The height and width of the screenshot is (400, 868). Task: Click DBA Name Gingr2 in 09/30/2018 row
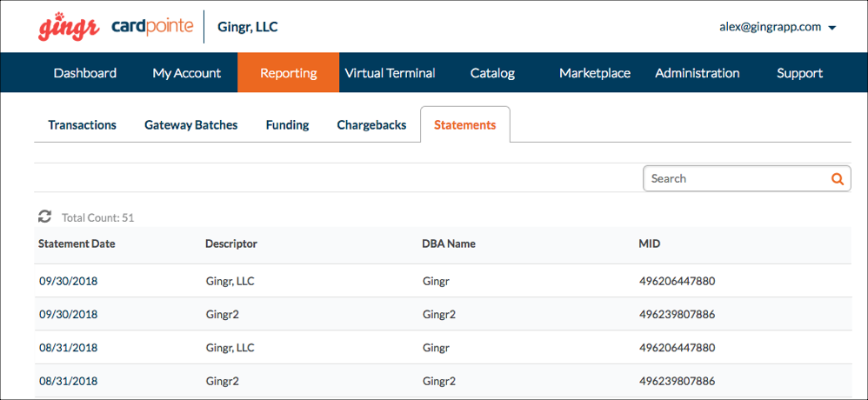point(439,314)
